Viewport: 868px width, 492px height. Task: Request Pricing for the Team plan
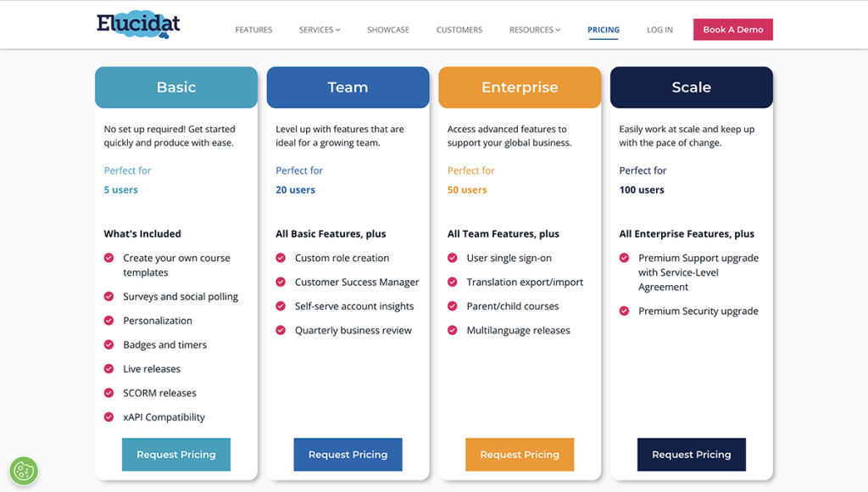coord(348,455)
